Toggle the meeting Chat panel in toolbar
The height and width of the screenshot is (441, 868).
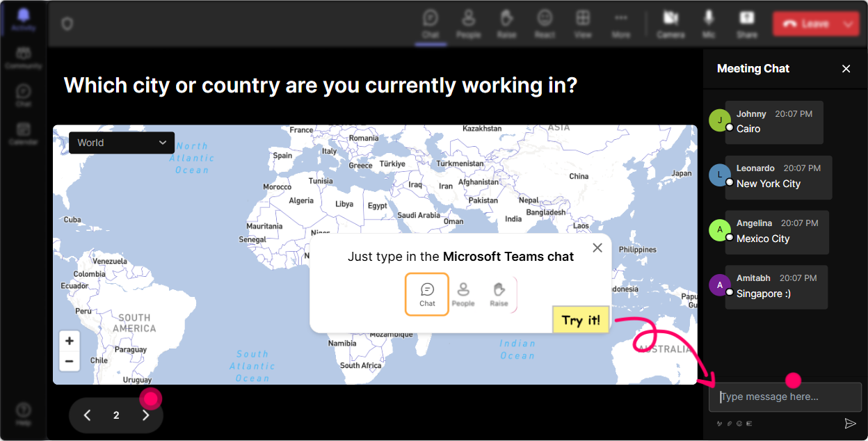(x=431, y=24)
